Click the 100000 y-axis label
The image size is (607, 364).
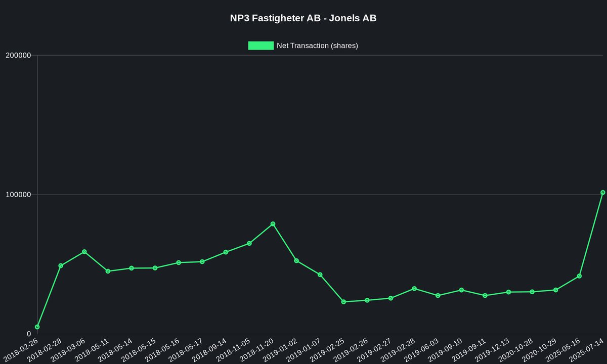pos(18,195)
